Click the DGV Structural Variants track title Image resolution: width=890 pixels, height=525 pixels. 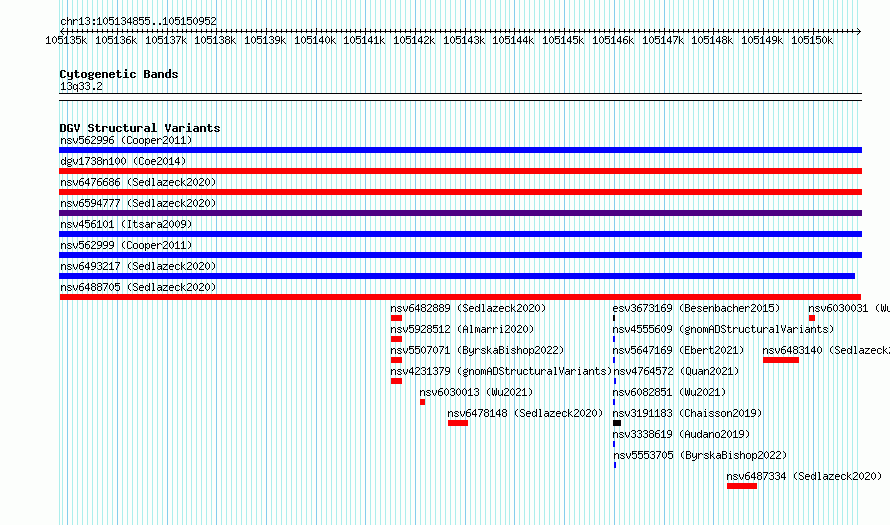[140, 128]
